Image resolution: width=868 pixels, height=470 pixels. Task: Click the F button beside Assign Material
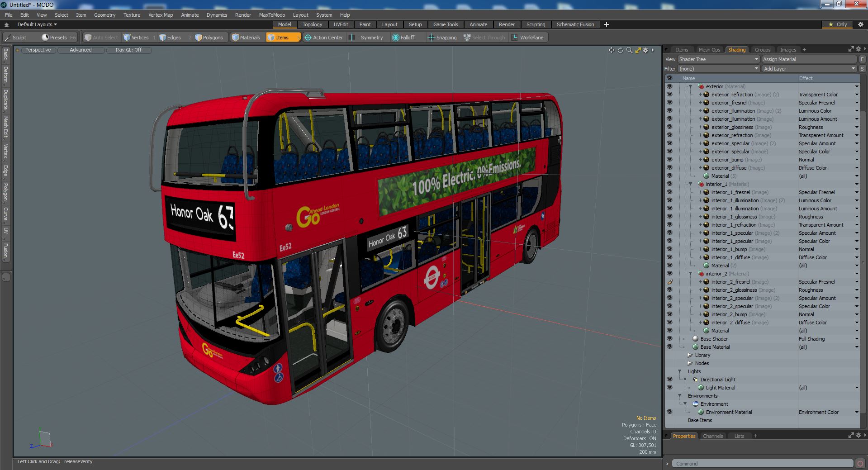(862, 59)
